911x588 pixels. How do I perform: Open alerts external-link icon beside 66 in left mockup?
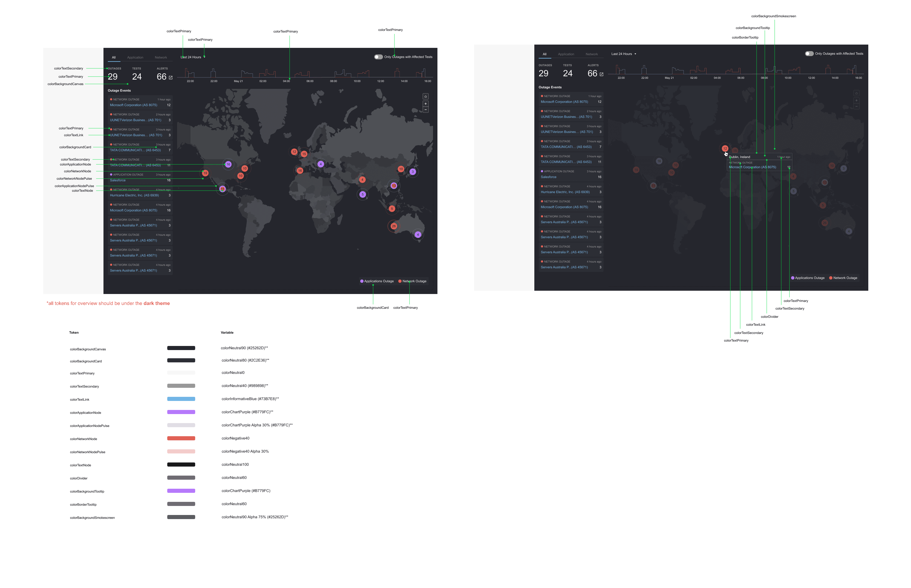point(171,77)
